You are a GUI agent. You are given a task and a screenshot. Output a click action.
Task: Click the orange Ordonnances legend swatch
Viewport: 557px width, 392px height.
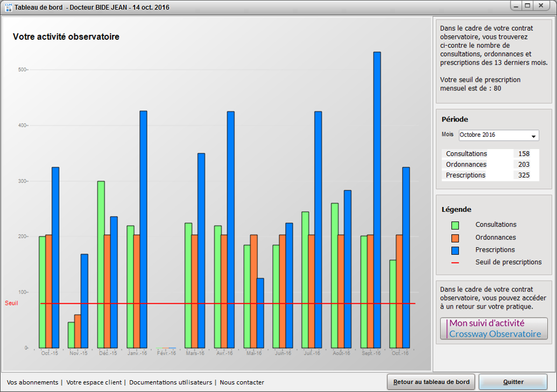pyautogui.click(x=455, y=238)
